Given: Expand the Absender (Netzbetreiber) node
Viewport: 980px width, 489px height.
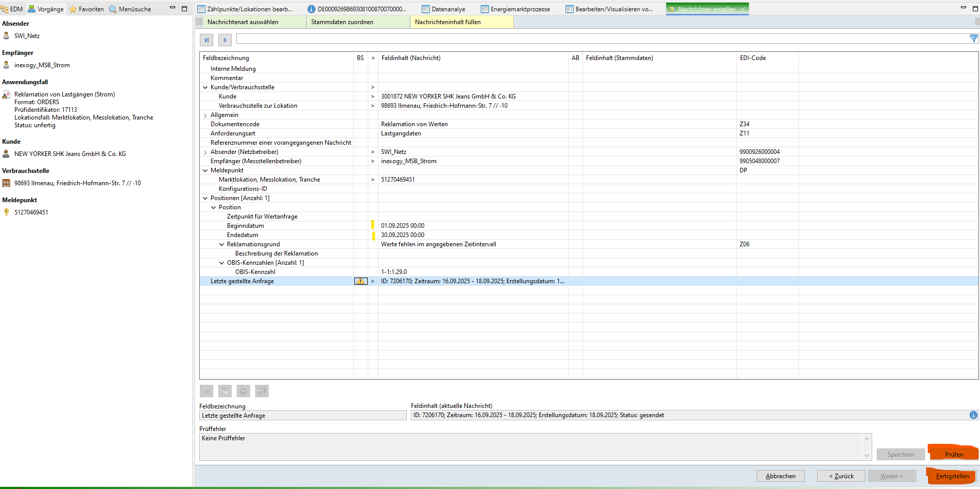Looking at the screenshot, I should coord(205,152).
